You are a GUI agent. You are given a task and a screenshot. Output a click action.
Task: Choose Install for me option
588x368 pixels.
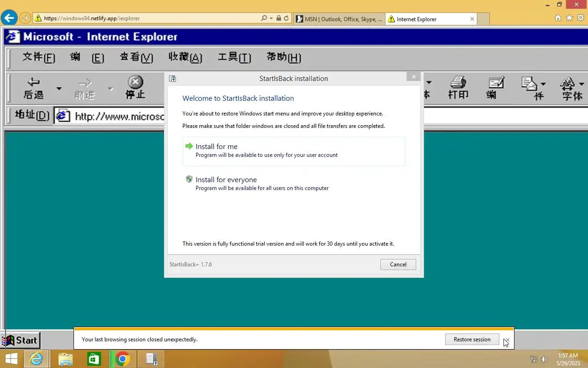pos(294,151)
